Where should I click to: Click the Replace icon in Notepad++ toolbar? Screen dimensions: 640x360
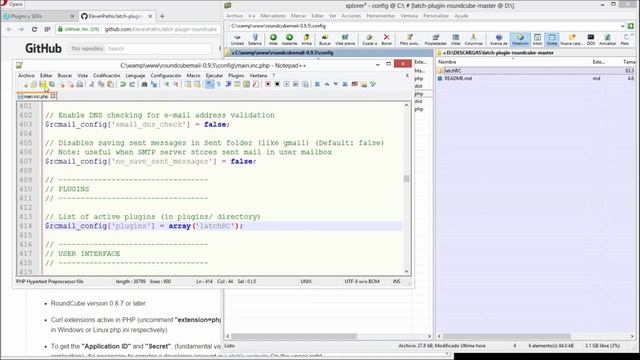[154, 84]
